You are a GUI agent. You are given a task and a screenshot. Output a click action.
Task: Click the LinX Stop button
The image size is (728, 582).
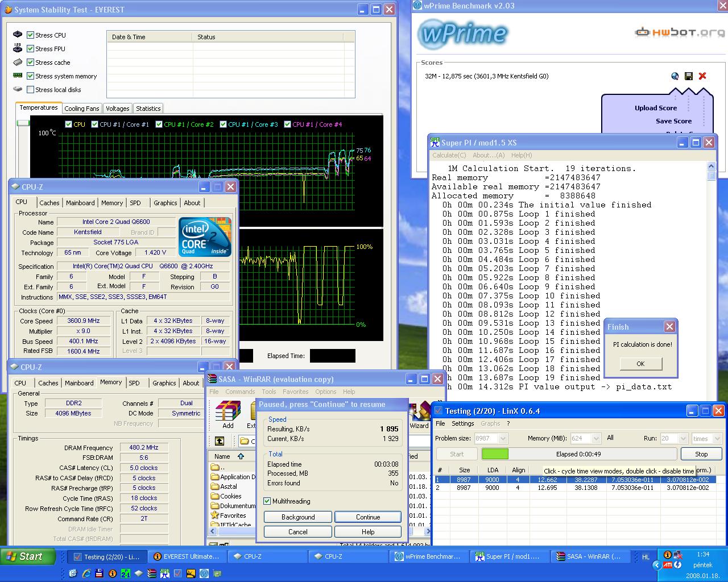pos(701,454)
